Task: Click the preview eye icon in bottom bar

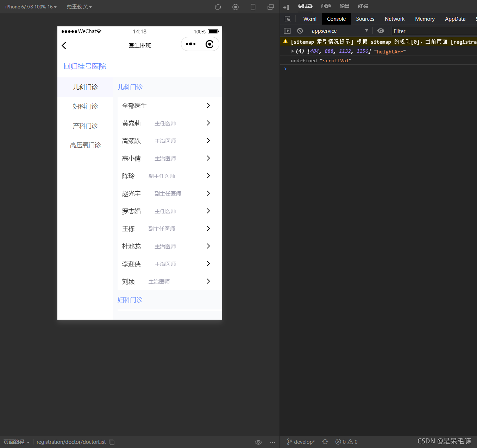Action: 258,442
